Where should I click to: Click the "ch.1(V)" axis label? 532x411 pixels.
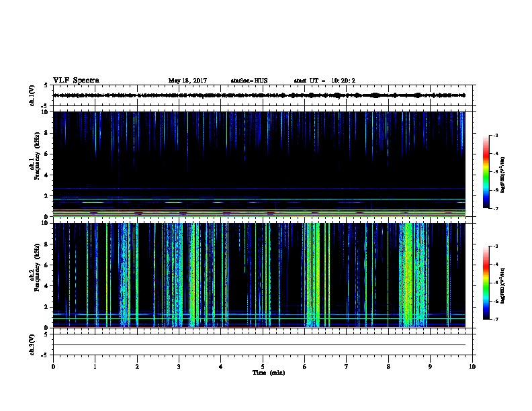pyautogui.click(x=32, y=95)
